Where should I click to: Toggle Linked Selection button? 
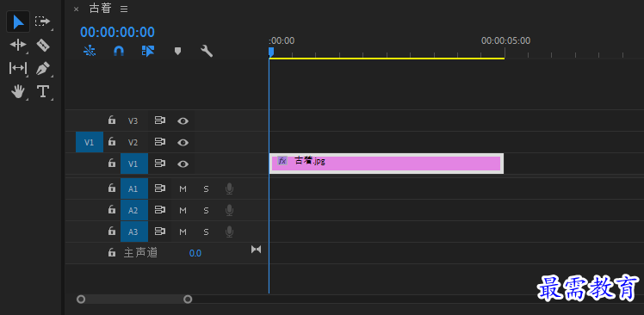pos(148,51)
